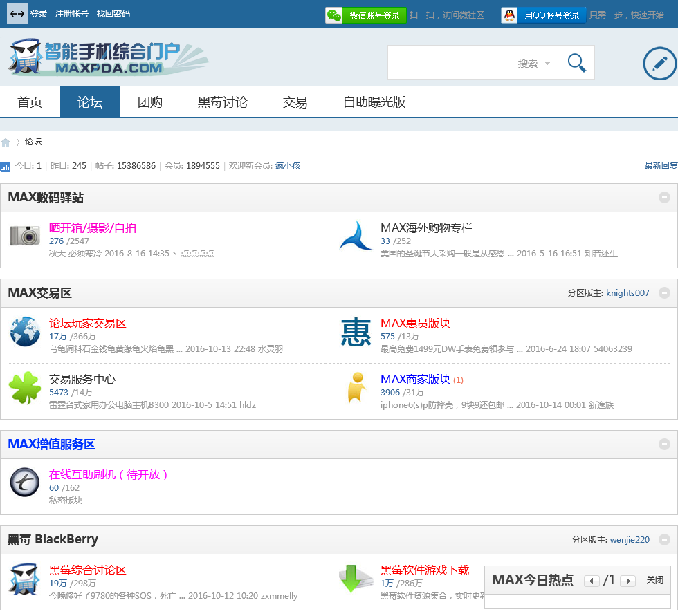Viewport: 678px width, 616px height.
Task: Click the WeChat logo icon
Action: 333,15
